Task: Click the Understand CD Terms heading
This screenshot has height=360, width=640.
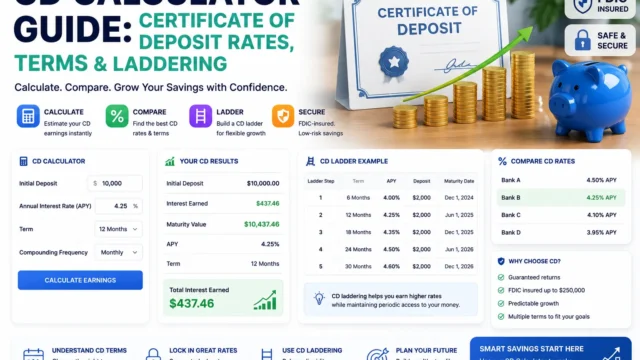Action: coord(89,351)
